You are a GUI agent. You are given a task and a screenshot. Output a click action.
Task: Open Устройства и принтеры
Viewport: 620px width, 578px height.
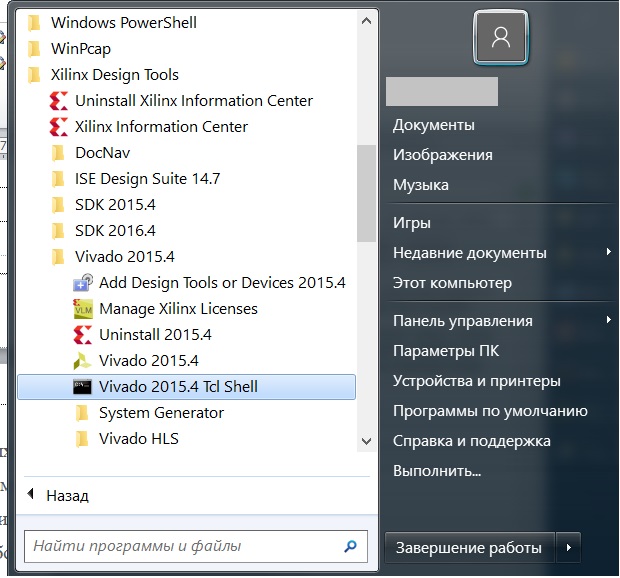(x=476, y=381)
